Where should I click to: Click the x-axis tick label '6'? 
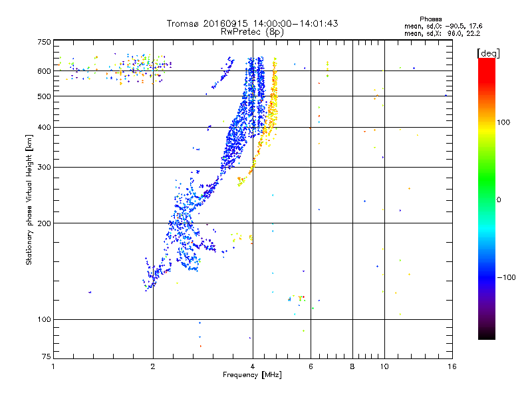pos(311,366)
